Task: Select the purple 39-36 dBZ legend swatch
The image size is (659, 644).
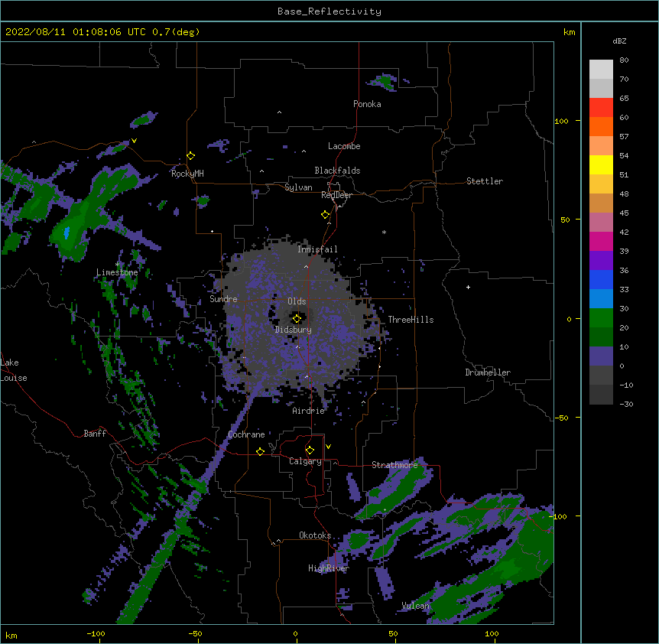Action: pyautogui.click(x=601, y=261)
